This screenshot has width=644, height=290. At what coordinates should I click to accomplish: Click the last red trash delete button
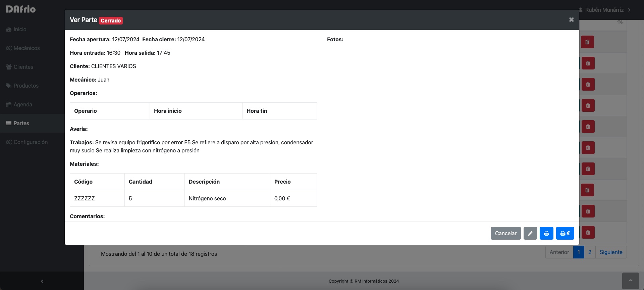tap(588, 232)
